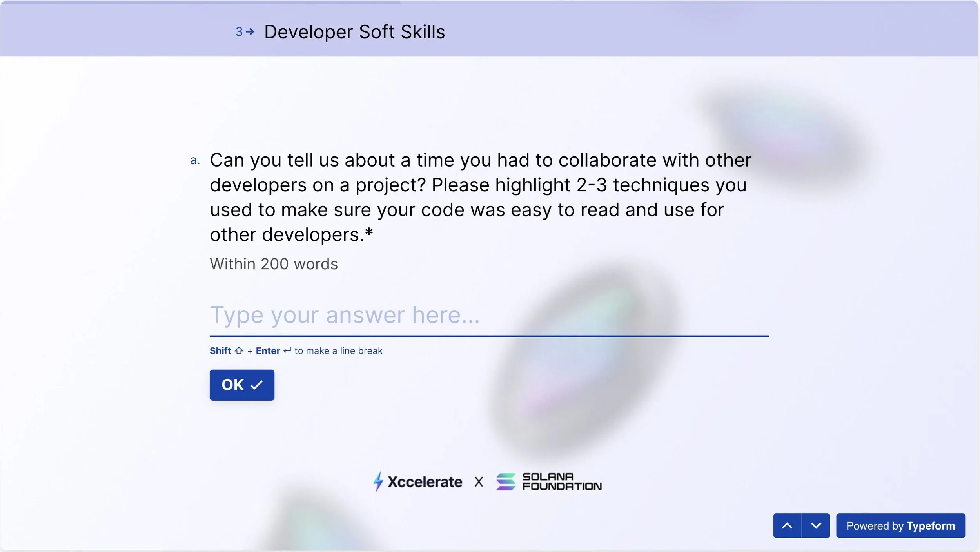This screenshot has width=980, height=552.
Task: Click the X separator between partner logos
Action: pos(479,482)
